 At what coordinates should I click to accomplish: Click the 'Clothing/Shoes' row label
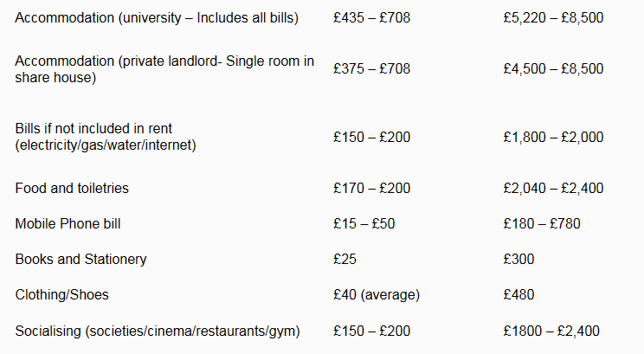coord(62,294)
